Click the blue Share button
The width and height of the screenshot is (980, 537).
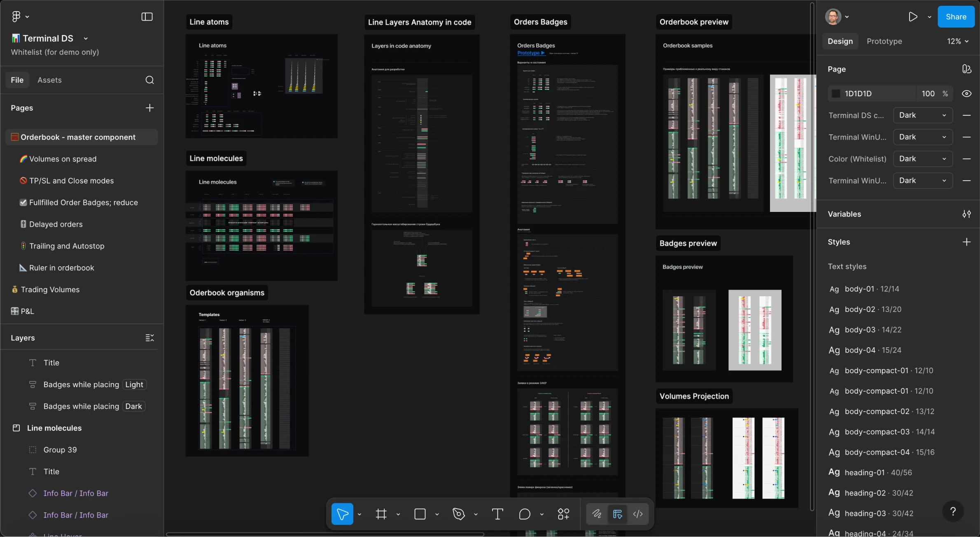point(956,17)
